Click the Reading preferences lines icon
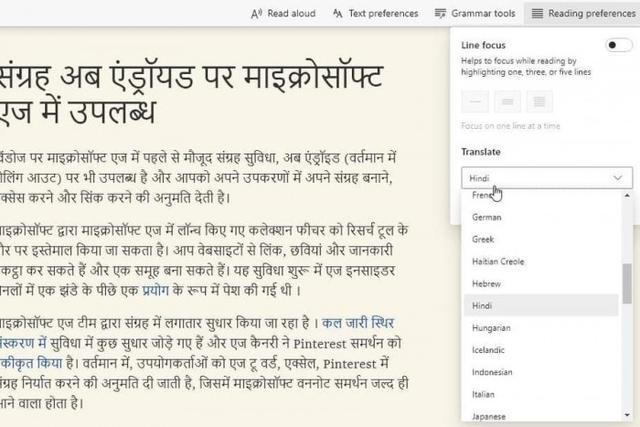The width and height of the screenshot is (640, 427). pyautogui.click(x=537, y=14)
